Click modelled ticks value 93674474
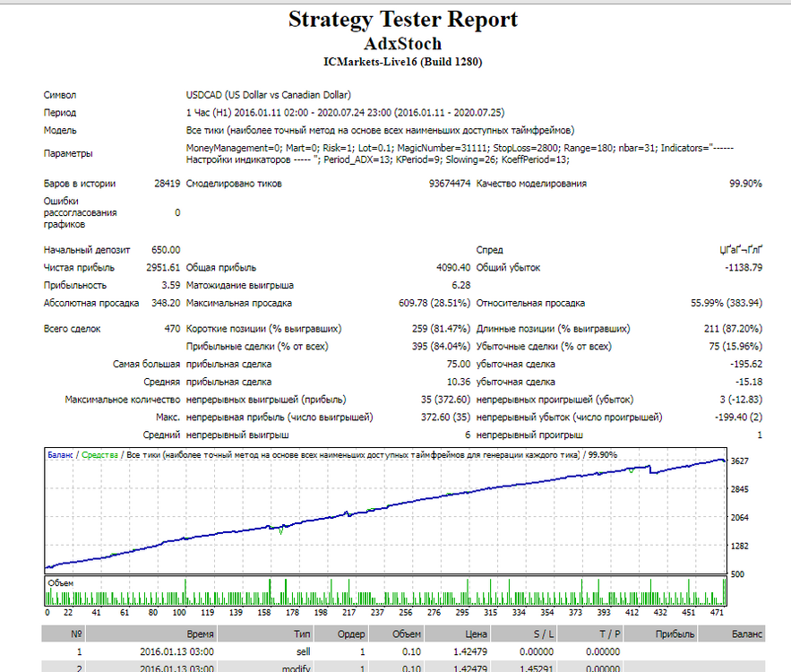Screen dimensions: 791x672 (x=450, y=184)
